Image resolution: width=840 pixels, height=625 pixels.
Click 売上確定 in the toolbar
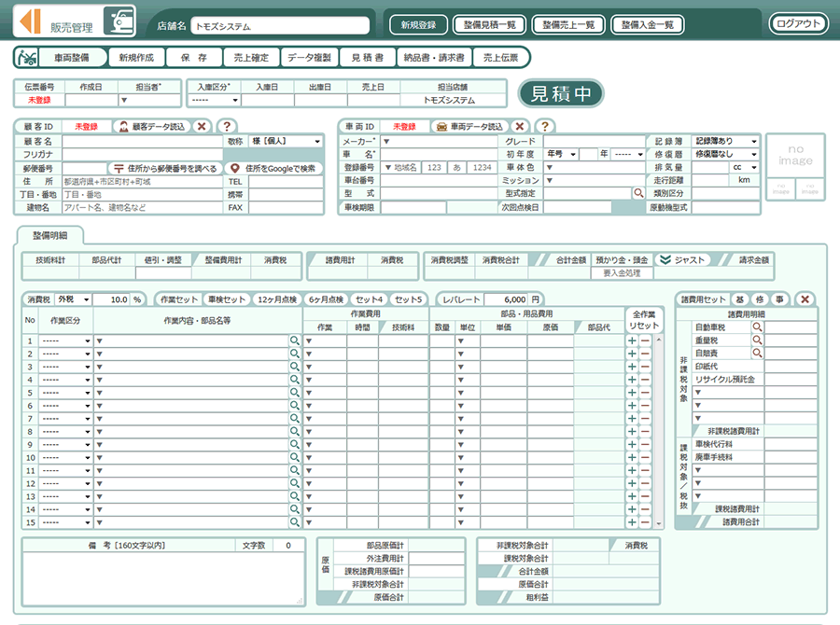[251, 57]
